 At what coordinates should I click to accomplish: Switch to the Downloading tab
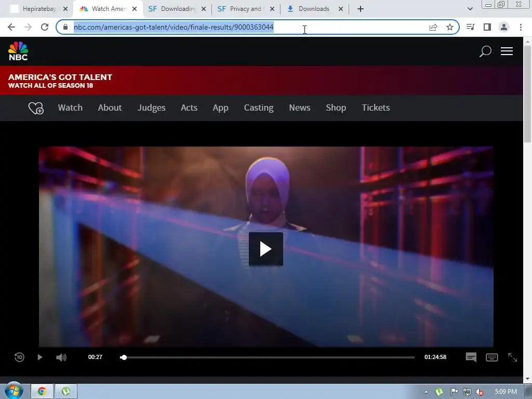click(177, 9)
